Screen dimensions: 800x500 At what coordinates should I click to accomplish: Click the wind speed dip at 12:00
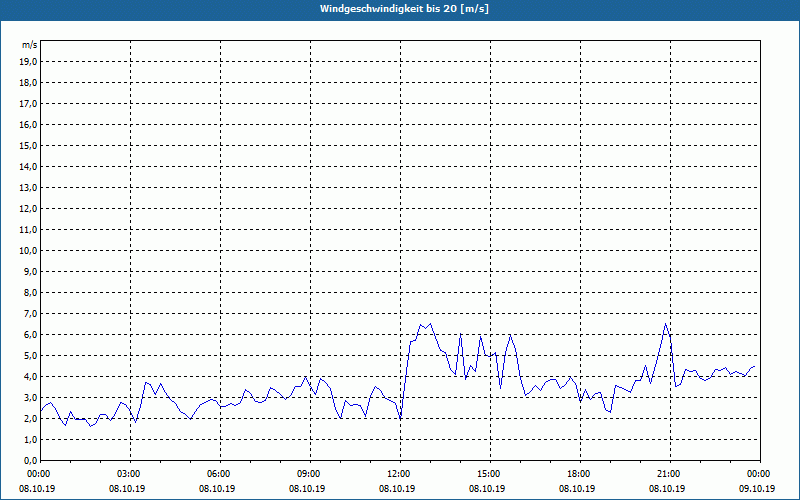[401, 419]
